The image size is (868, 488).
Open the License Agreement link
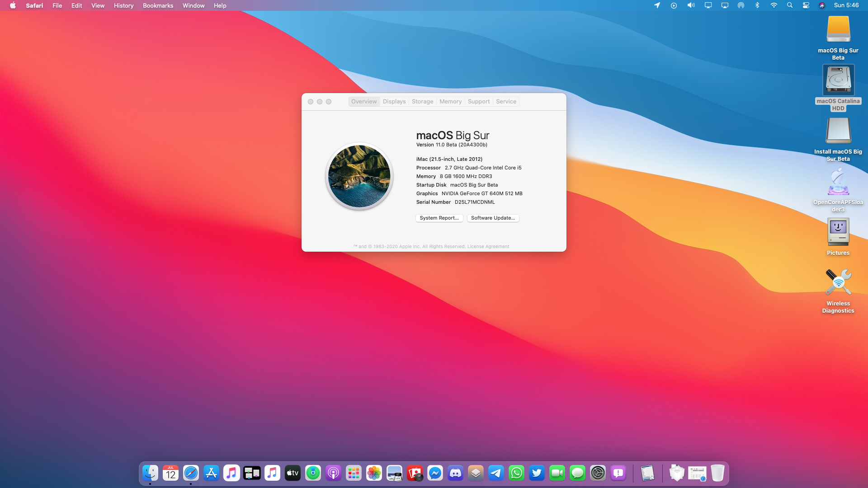coord(488,247)
